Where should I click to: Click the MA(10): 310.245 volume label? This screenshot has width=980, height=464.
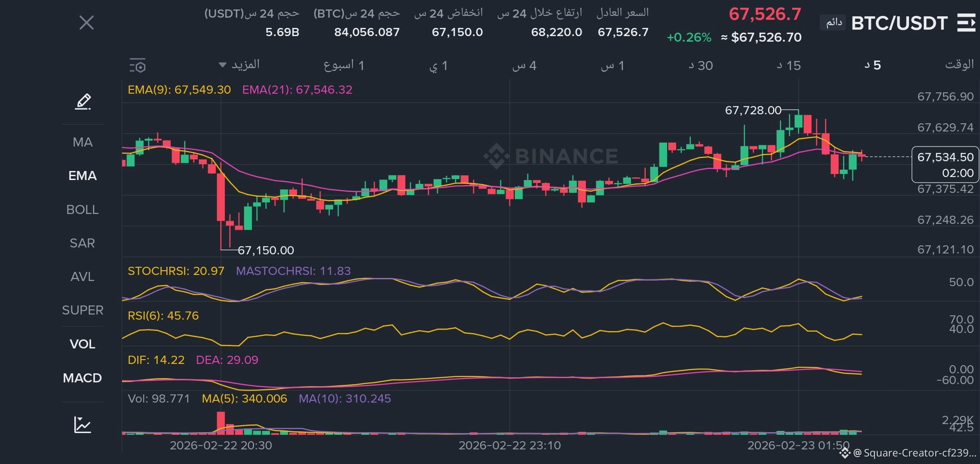click(x=345, y=399)
